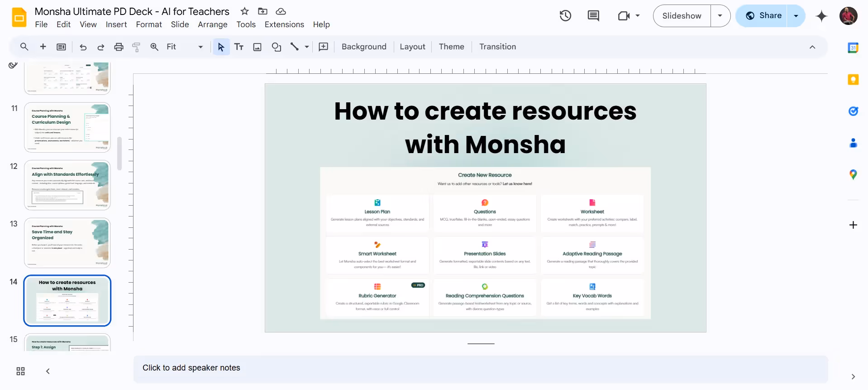The height and width of the screenshot is (390, 868).
Task: Start the Slideshow
Action: coord(682,16)
